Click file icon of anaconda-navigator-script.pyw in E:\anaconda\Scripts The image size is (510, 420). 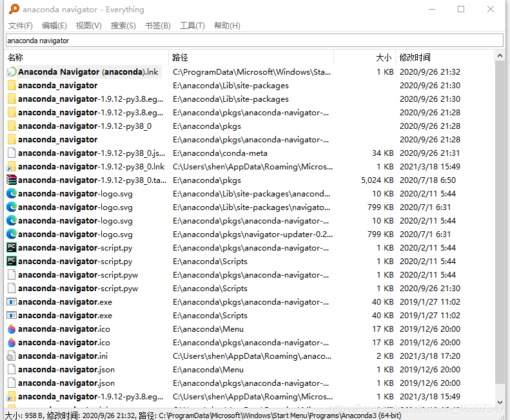click(12, 289)
